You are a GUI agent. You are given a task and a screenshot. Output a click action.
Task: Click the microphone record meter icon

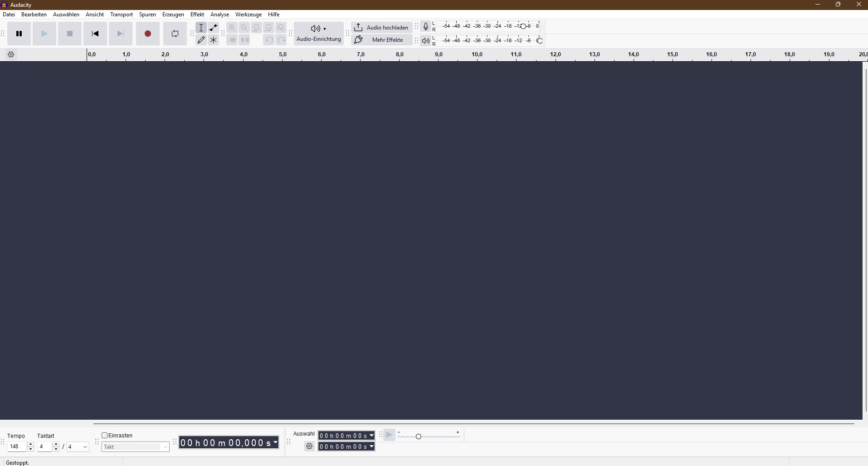(x=425, y=26)
